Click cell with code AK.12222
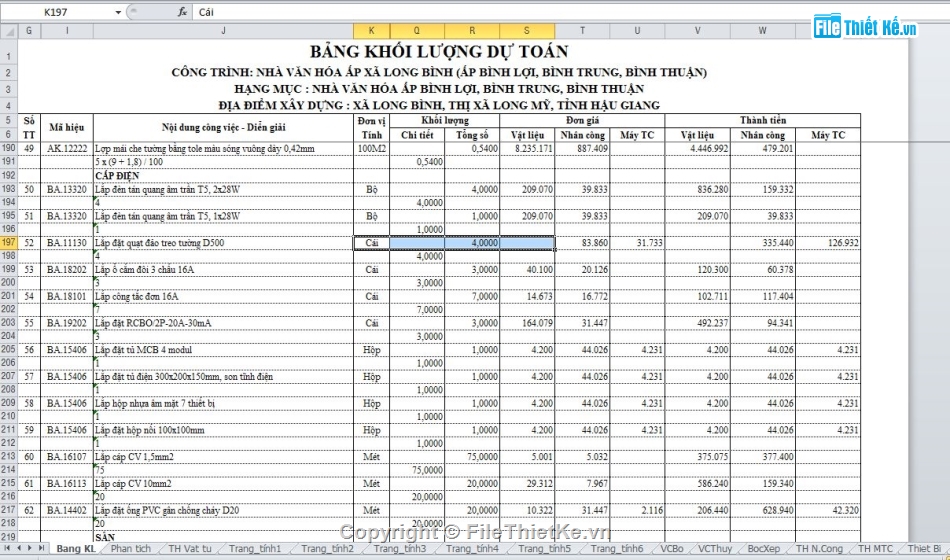This screenshot has height=560, width=950. point(67,148)
